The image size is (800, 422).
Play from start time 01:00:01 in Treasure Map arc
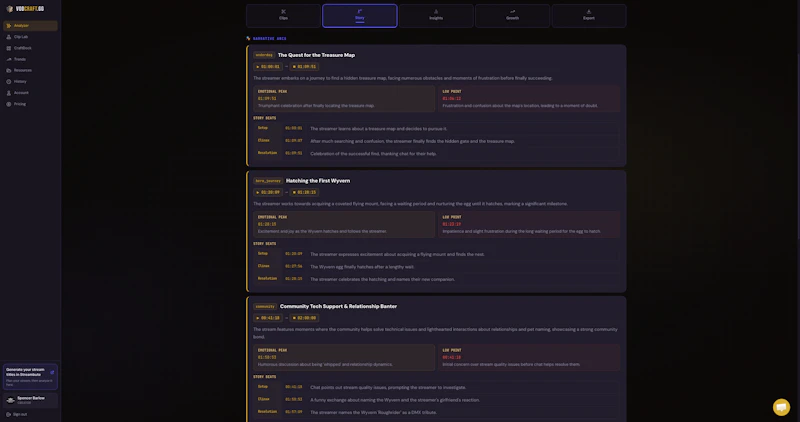(x=268, y=67)
